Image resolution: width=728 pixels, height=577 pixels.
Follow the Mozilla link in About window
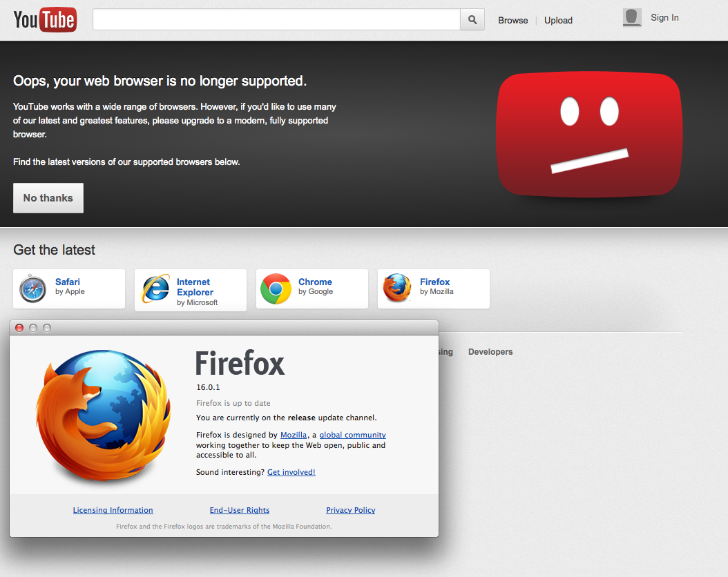click(294, 435)
